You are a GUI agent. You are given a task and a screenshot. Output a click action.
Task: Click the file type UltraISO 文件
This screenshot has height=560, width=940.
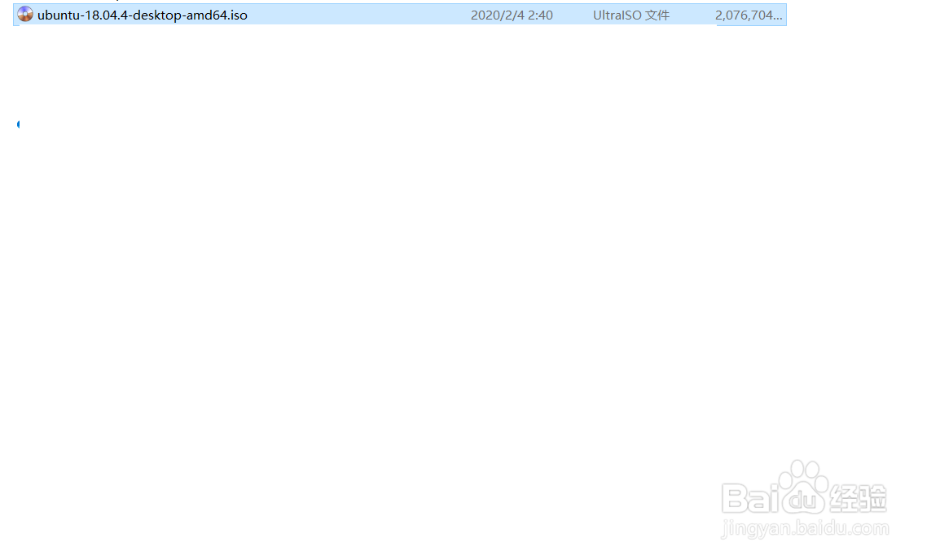630,15
